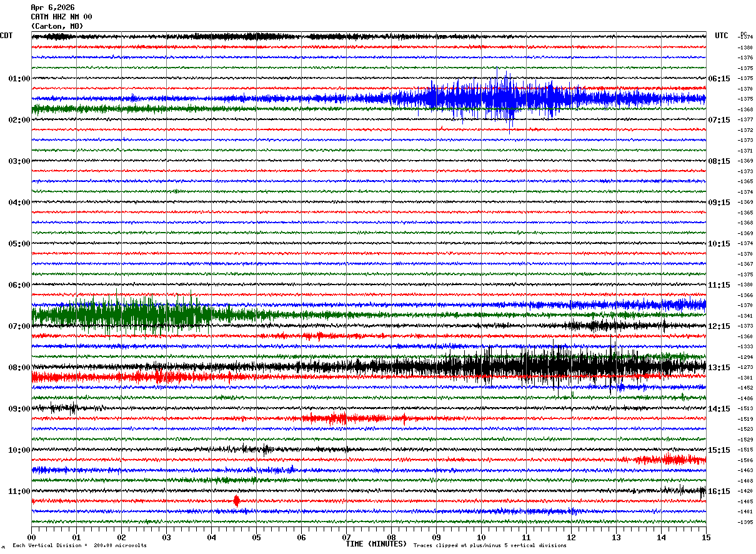Viewport: 756px width, 554px height.
Task: Click the date label Apr 6,2026
Action: (x=52, y=8)
